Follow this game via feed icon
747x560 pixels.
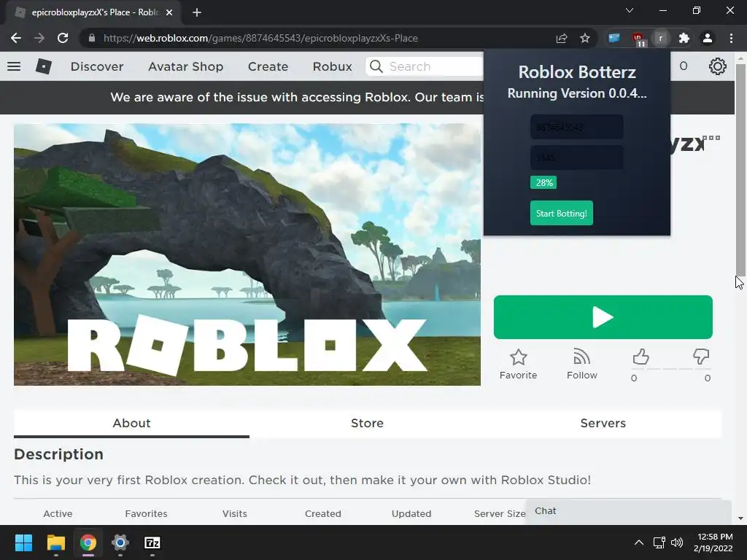[581, 357]
